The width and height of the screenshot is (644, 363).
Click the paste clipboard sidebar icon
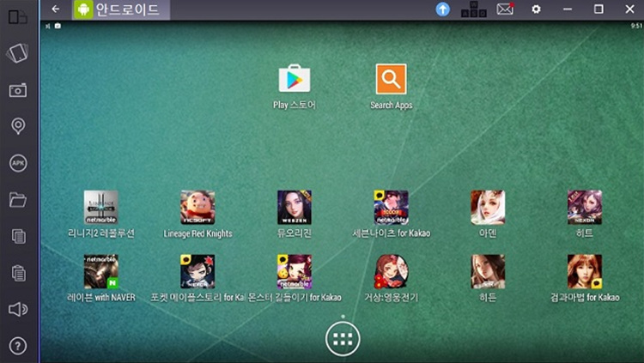(18, 273)
